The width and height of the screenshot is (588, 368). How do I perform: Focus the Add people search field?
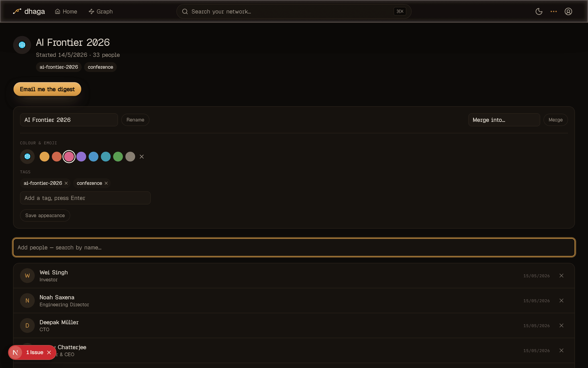pos(294,247)
